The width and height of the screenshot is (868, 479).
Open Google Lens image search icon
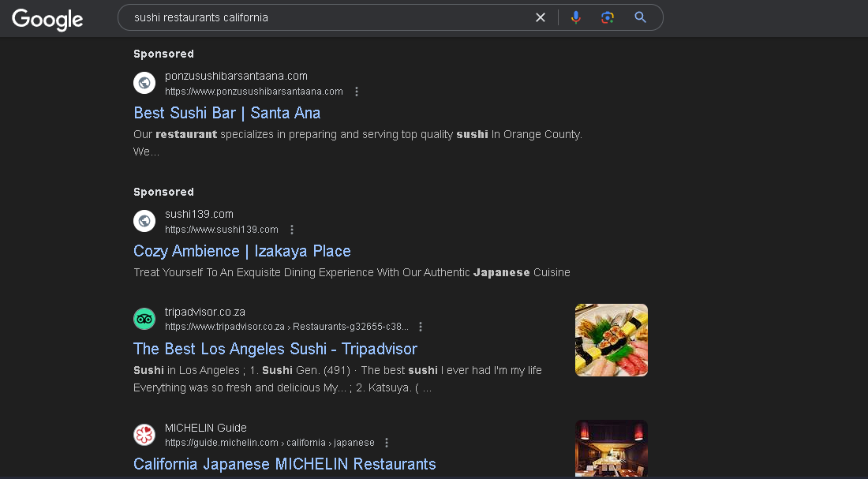point(608,17)
